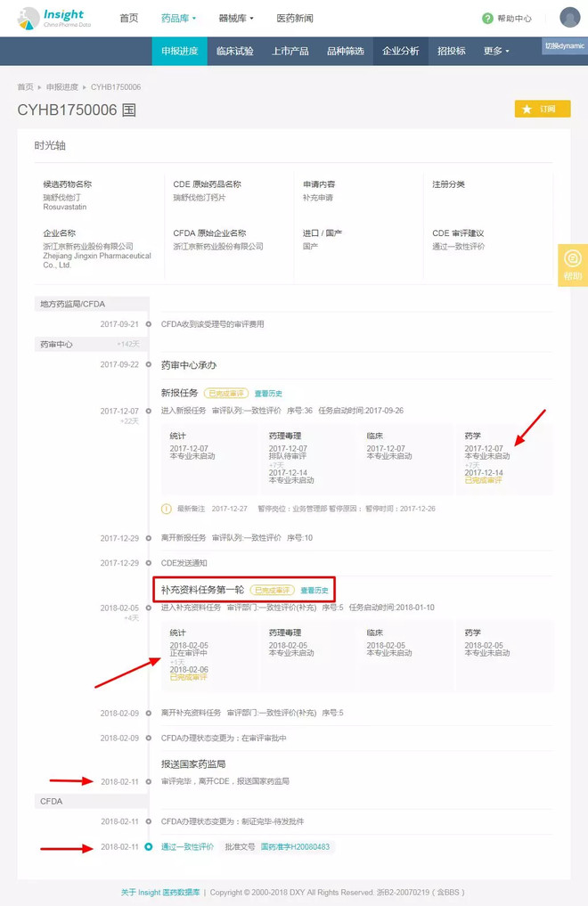
Task: Click the 通过一致性评价 link
Action: click(187, 847)
